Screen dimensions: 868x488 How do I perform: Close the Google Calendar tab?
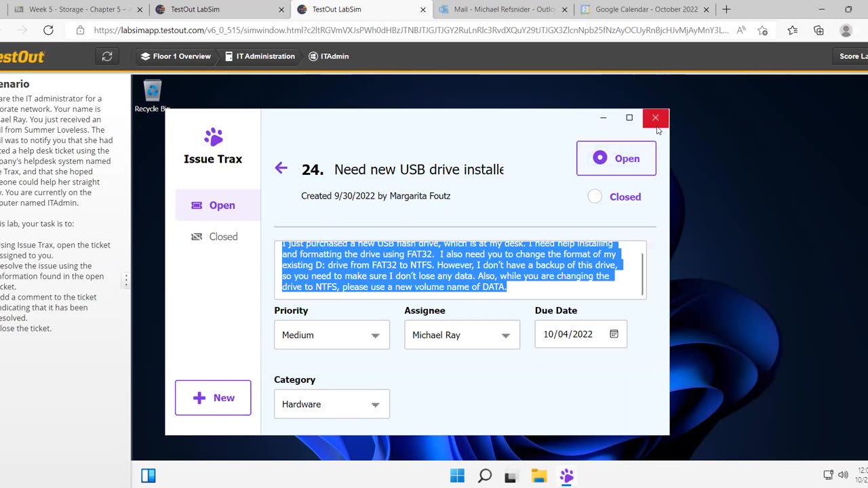click(x=706, y=9)
